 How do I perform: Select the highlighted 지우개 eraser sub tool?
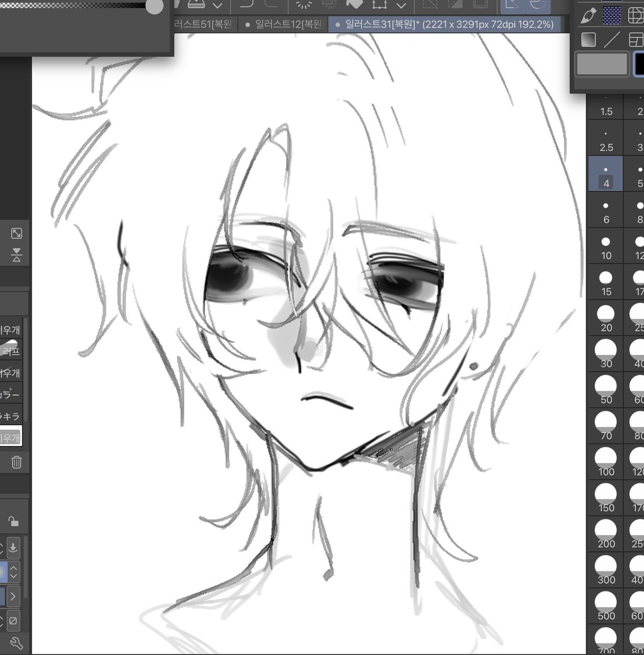point(11,437)
